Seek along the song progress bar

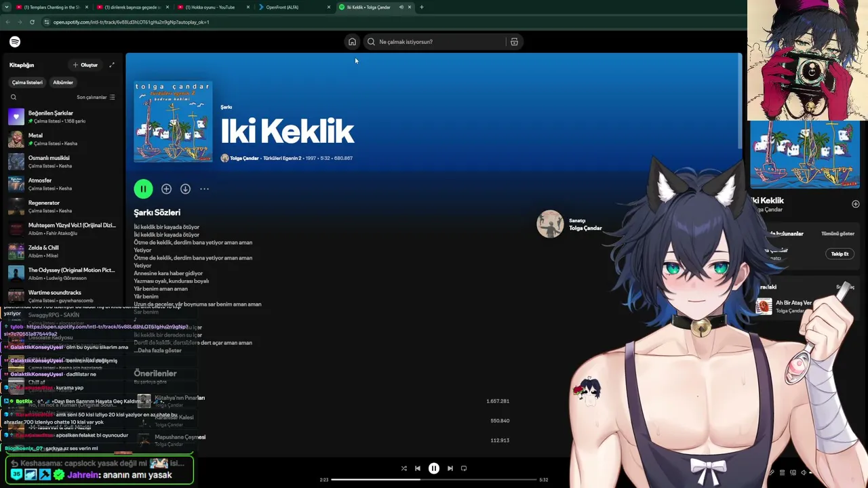pos(434,480)
